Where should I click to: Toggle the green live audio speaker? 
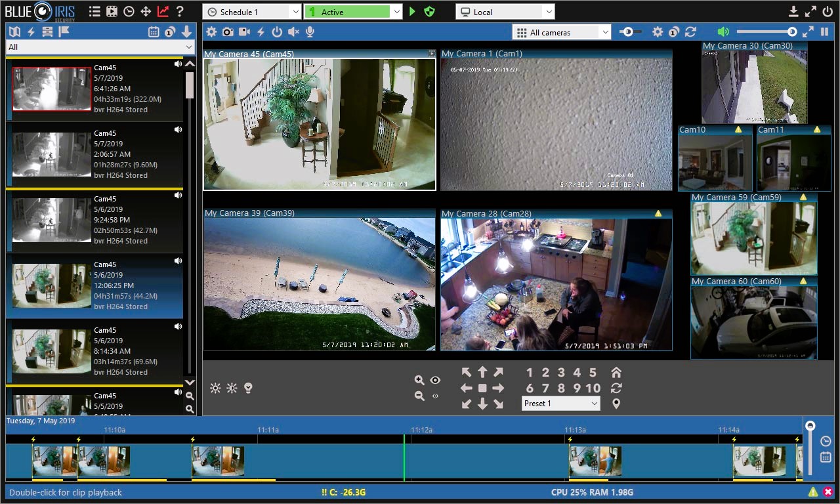click(723, 32)
